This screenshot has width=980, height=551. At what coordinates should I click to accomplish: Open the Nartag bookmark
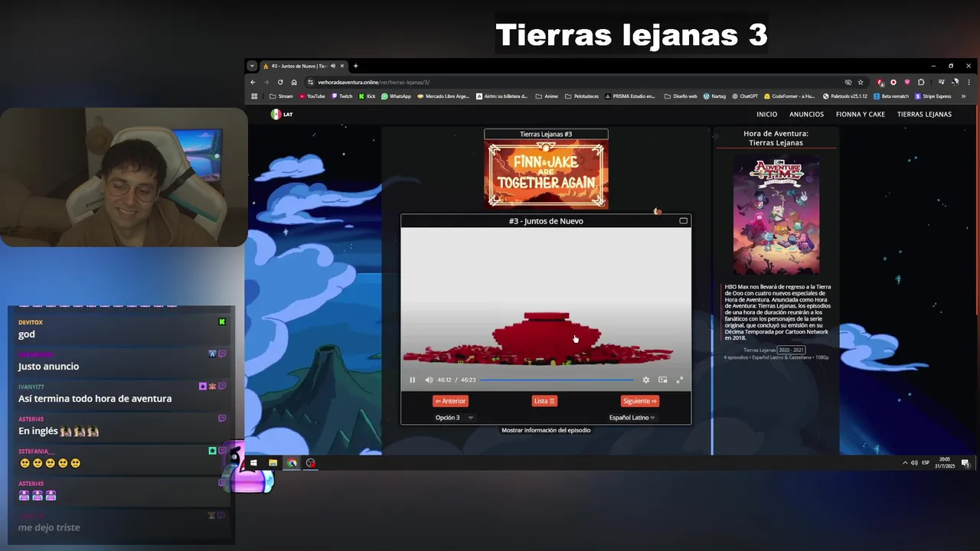click(714, 96)
